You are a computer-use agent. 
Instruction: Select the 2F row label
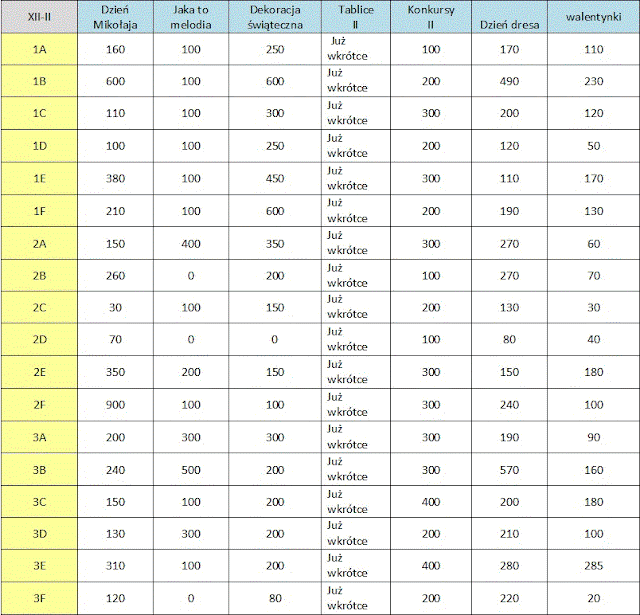click(x=39, y=405)
